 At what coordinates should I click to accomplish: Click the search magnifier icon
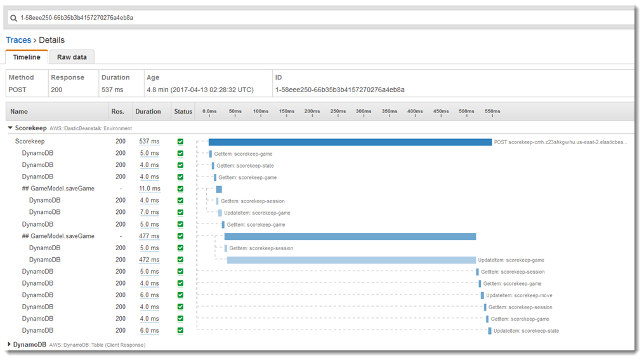13,18
